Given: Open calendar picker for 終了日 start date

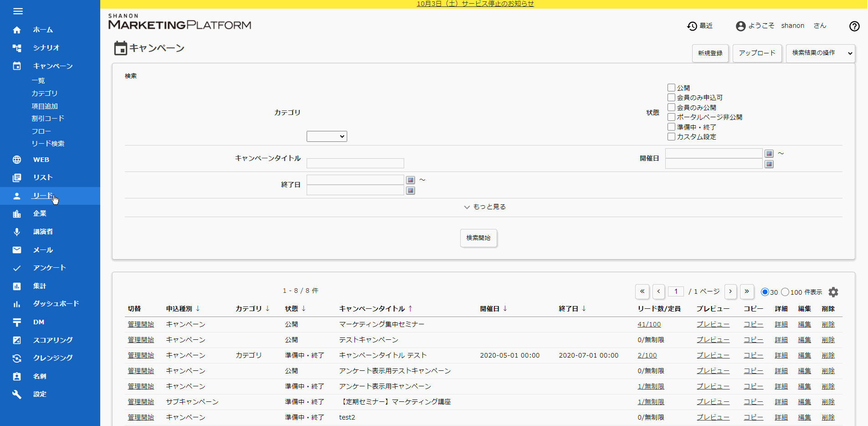Looking at the screenshot, I should 411,180.
